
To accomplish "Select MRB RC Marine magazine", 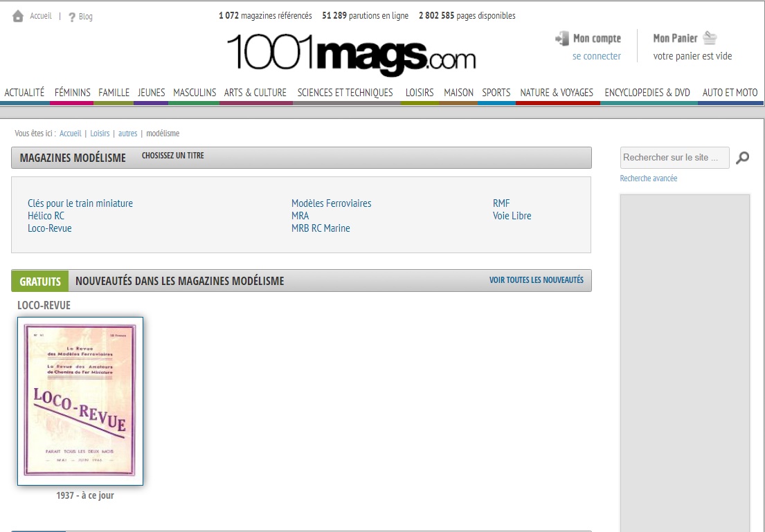I will 321,228.
